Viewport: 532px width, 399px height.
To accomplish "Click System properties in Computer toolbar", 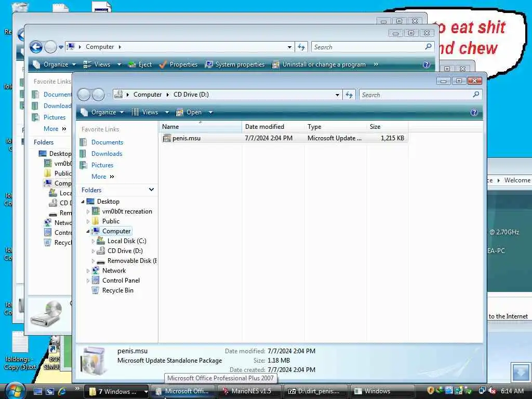I will pos(235,64).
